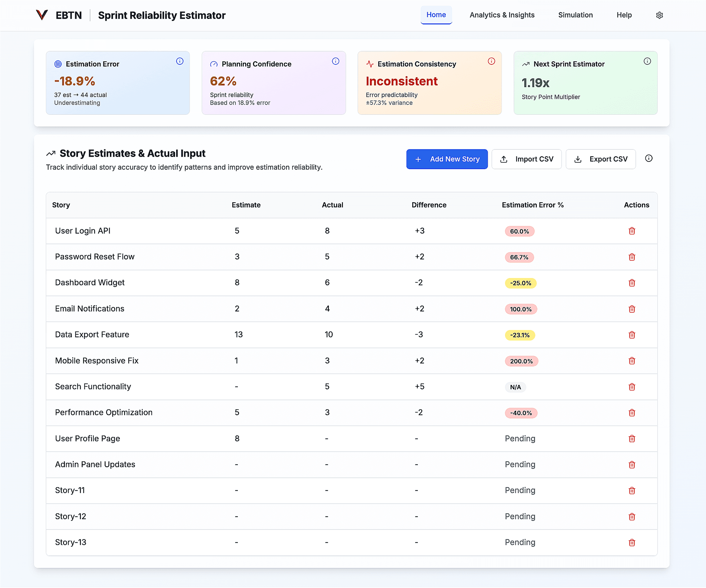Open the Simulation tab
This screenshot has height=588, width=706.
coord(575,15)
